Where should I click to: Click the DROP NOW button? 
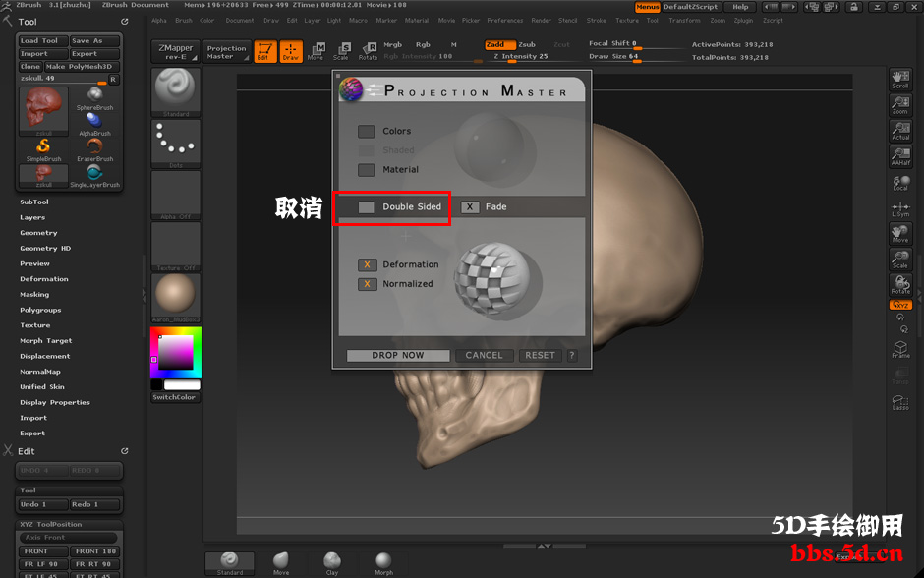coord(398,355)
